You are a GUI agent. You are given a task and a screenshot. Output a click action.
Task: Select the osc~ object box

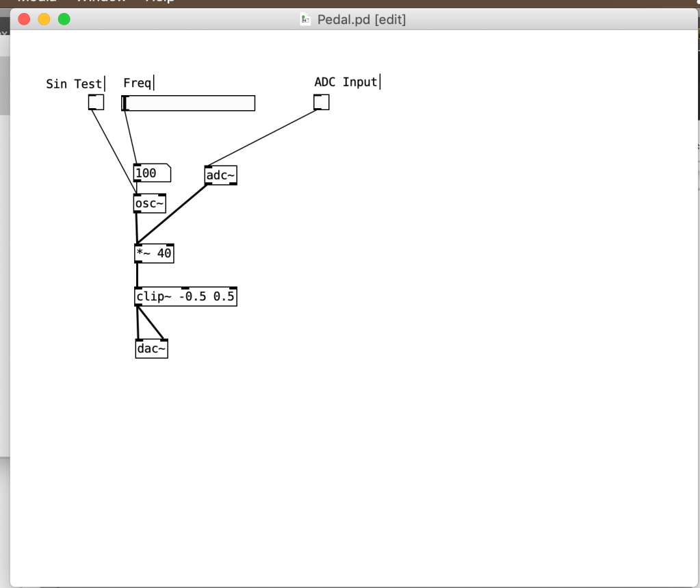(x=150, y=204)
